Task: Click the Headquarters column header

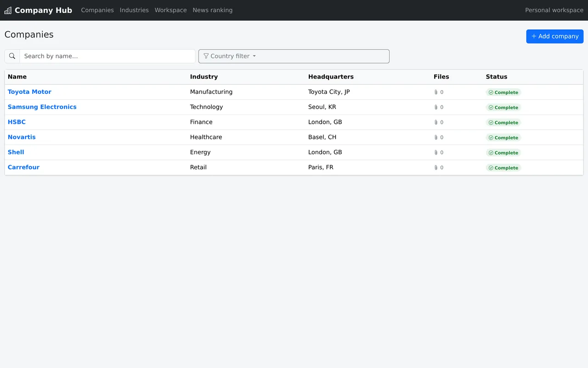Action: [x=331, y=77]
